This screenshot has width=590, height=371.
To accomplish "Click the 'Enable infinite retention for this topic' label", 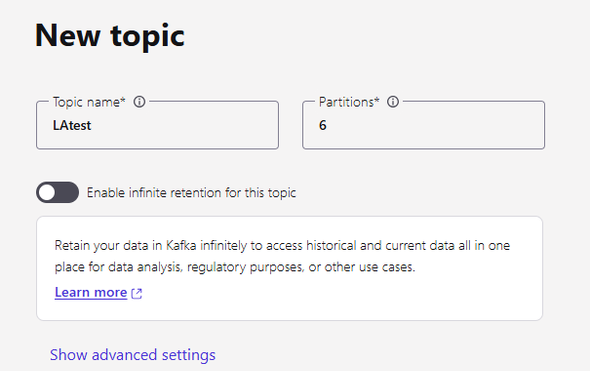I will 191,193.
